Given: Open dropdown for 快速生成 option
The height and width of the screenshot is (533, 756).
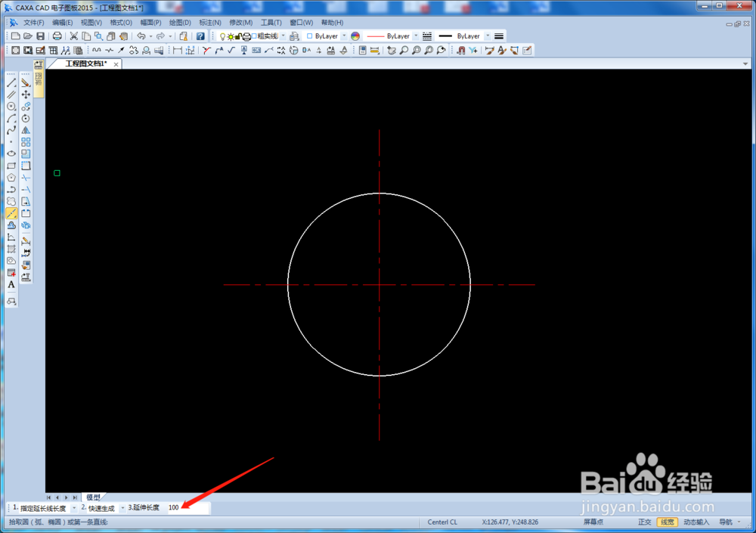Looking at the screenshot, I should (122, 508).
